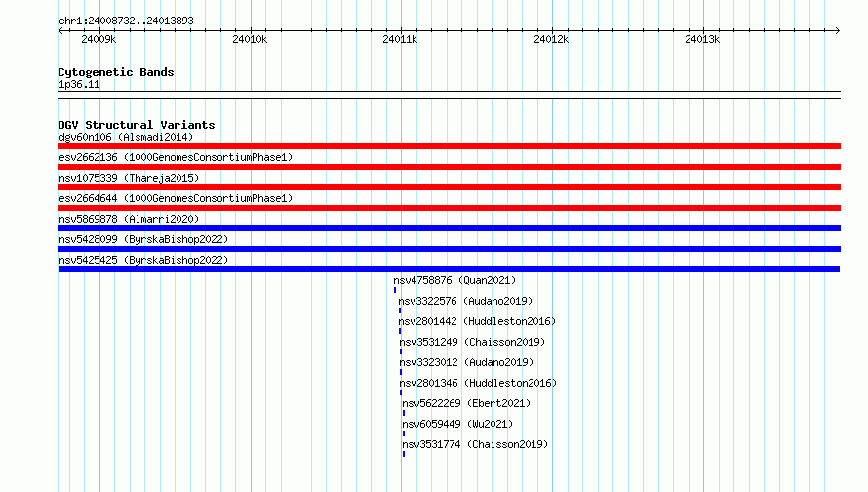Click the 24009k ruler label
The height and width of the screenshot is (492, 868).
coord(99,39)
